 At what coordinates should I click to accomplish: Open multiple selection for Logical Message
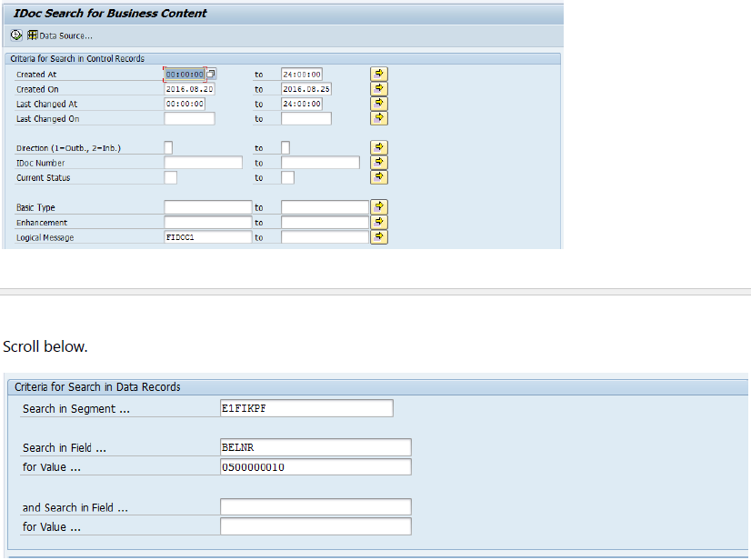379,237
